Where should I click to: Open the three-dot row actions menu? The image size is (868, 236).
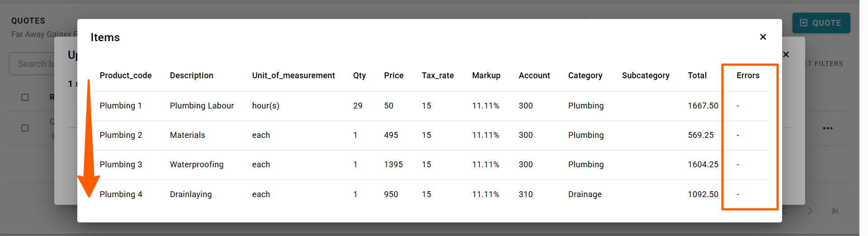tap(827, 128)
